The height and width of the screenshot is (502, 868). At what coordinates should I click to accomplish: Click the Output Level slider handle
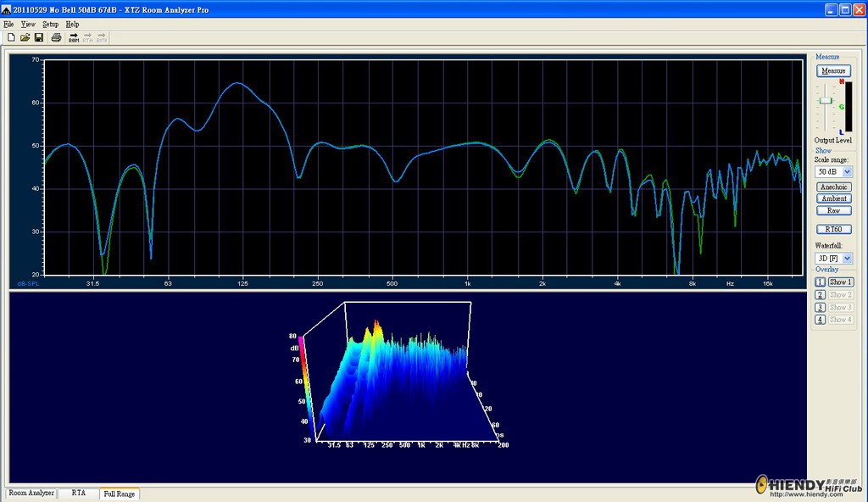826,101
